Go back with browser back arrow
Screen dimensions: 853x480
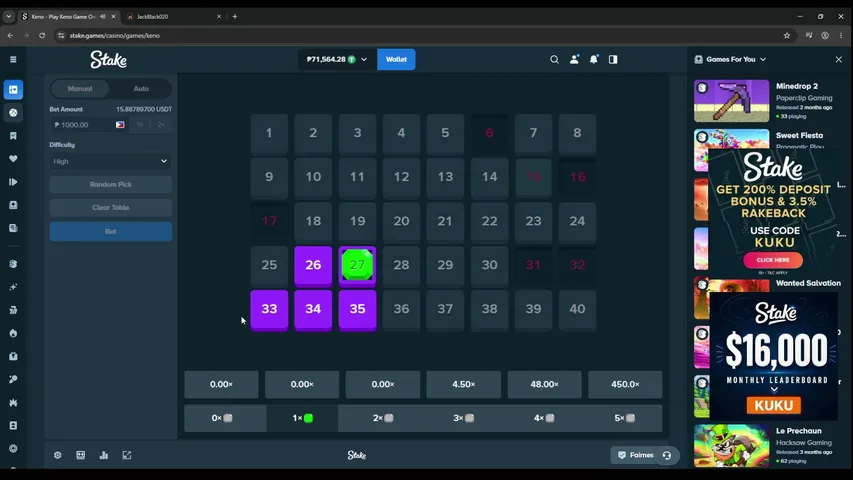coord(10,35)
